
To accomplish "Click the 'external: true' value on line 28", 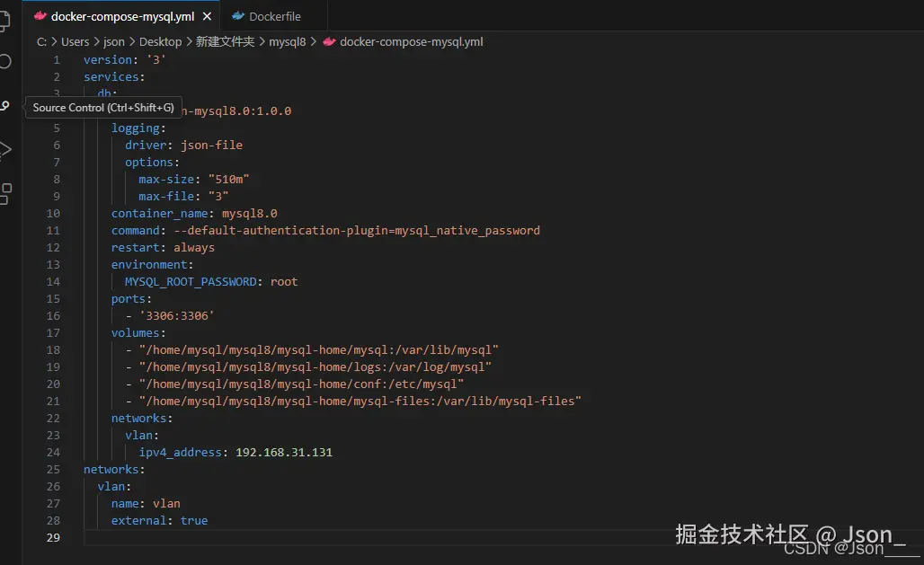I will (194, 521).
